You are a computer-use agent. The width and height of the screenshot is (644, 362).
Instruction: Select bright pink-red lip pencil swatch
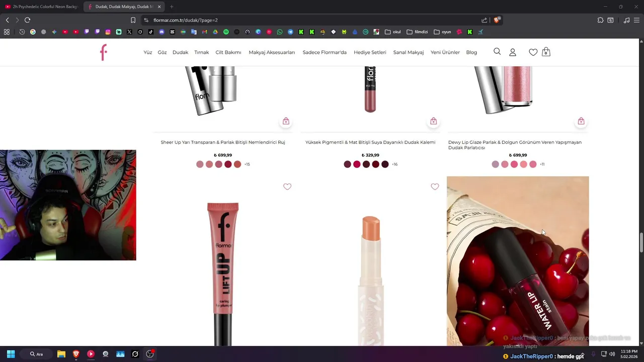click(x=357, y=164)
